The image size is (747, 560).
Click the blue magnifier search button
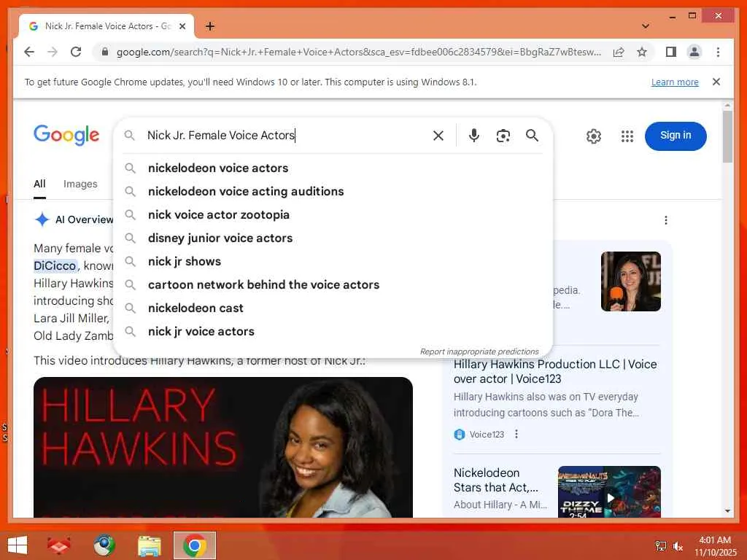(532, 136)
